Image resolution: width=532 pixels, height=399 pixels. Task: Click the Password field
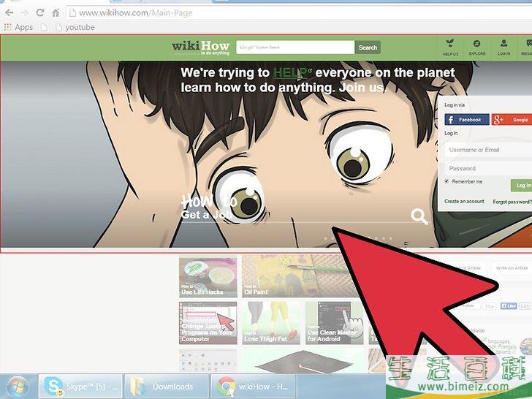click(x=488, y=168)
